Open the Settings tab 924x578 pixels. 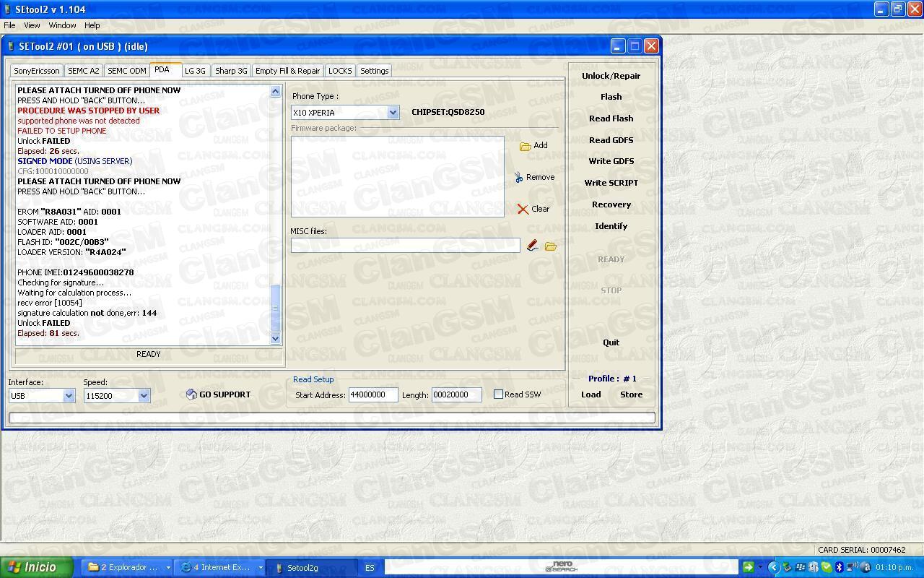[x=374, y=71]
